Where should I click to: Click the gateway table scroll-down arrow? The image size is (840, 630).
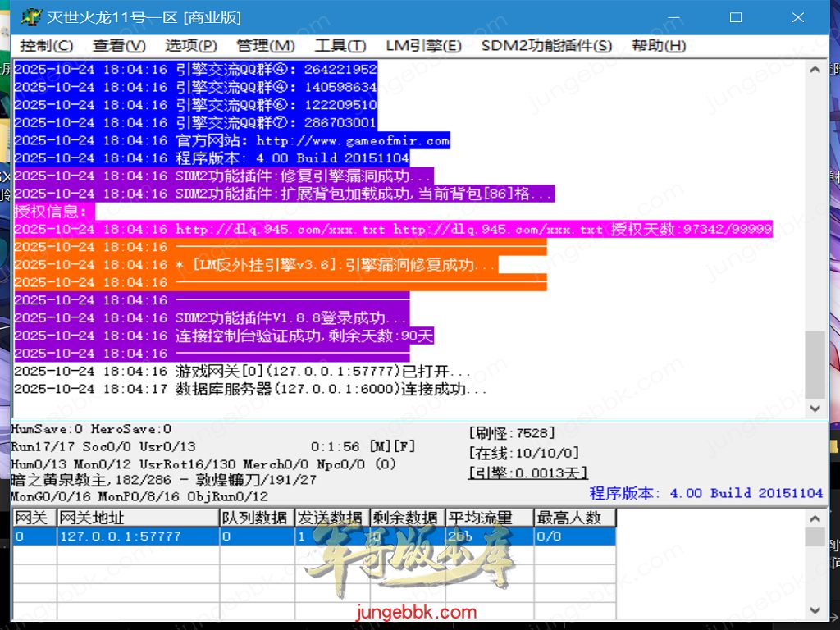click(815, 611)
